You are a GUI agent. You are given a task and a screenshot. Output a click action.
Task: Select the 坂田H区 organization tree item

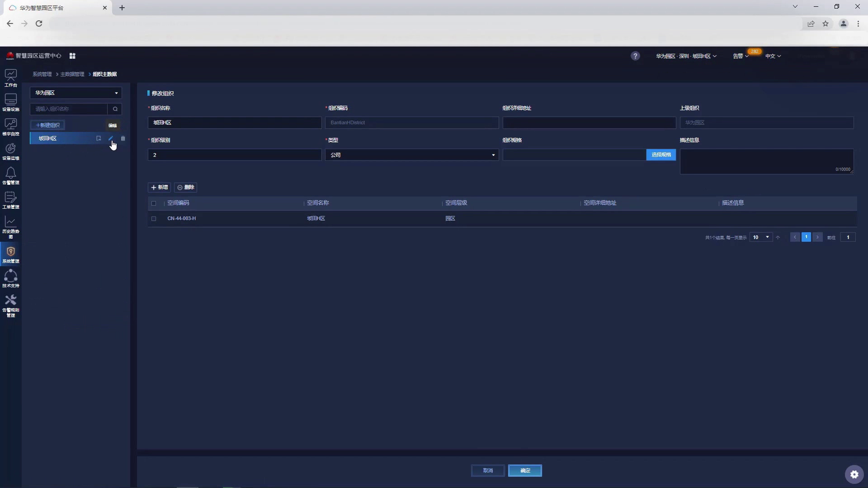75,138
